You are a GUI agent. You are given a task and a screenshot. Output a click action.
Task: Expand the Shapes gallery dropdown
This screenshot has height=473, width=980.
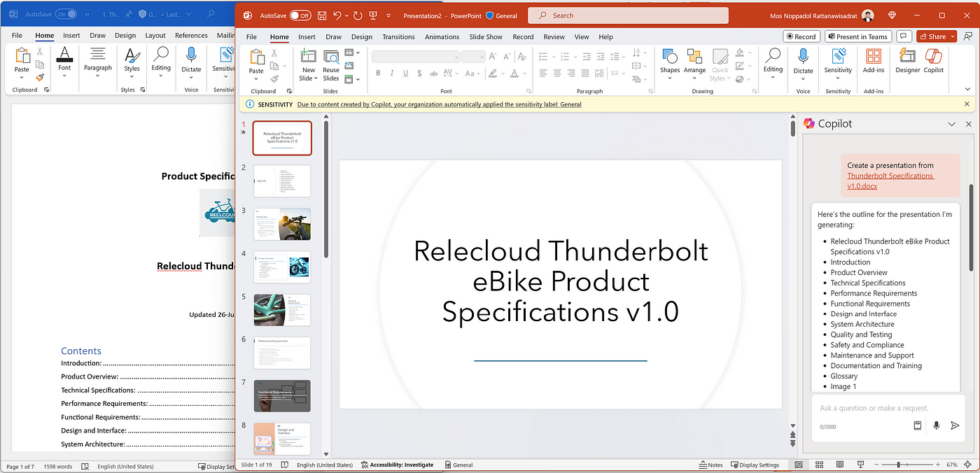670,78
